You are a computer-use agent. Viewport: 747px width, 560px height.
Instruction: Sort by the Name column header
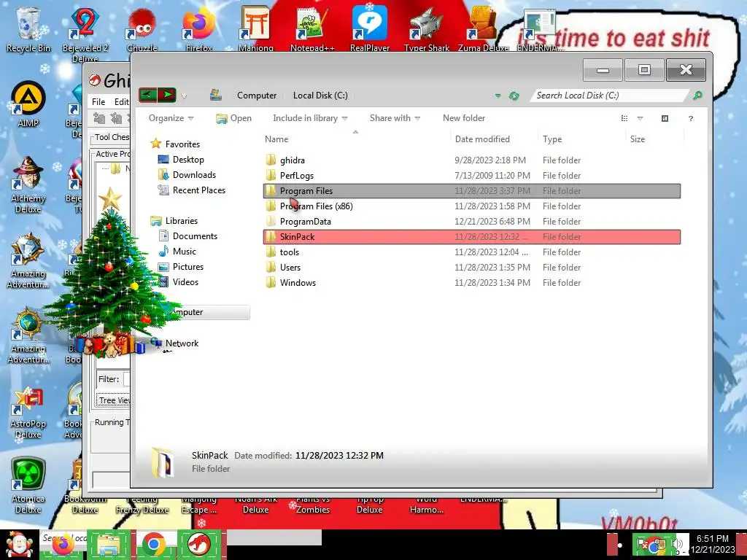click(355, 139)
